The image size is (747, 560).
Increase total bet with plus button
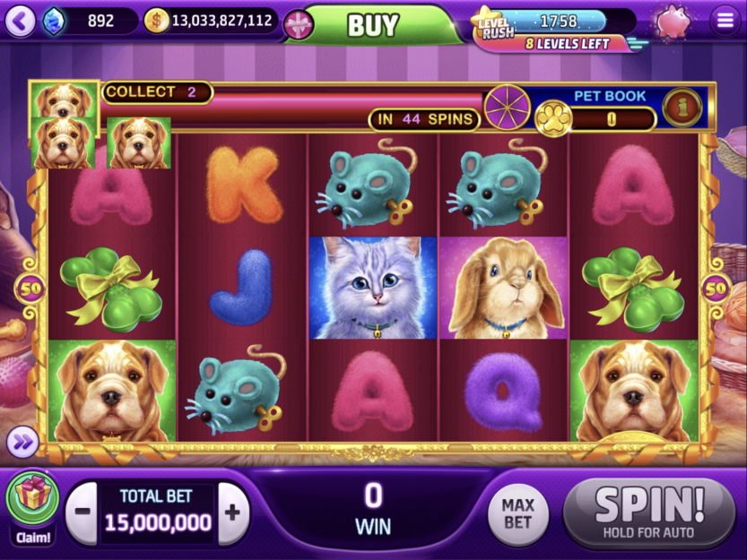tap(233, 513)
